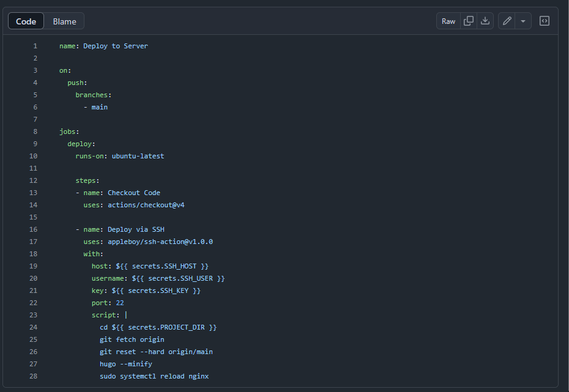Switch to the Blame tab

tap(65, 21)
